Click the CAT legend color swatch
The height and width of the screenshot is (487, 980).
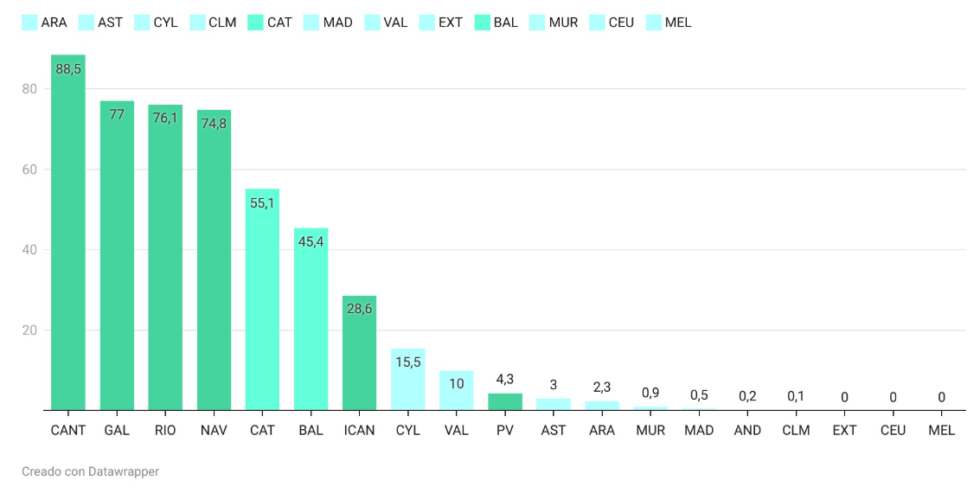[x=255, y=22]
